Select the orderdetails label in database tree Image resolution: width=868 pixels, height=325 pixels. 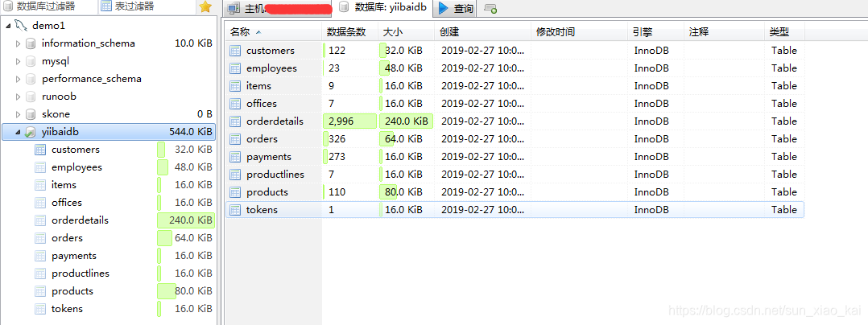(81, 220)
